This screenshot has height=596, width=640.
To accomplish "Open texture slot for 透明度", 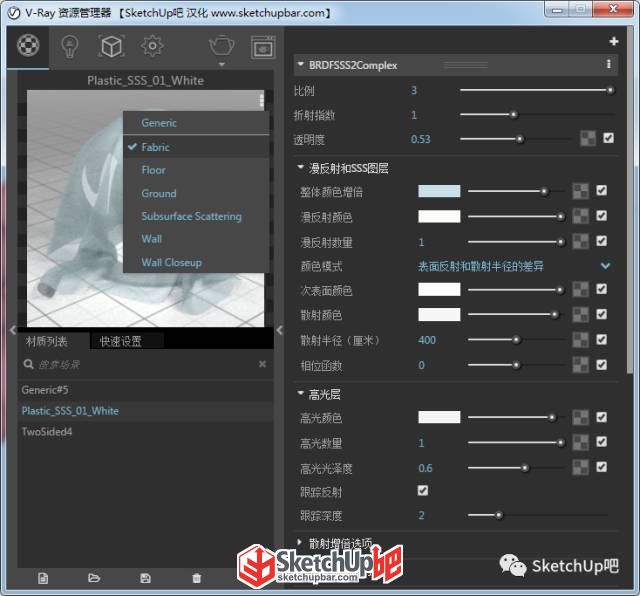I will (x=588, y=139).
